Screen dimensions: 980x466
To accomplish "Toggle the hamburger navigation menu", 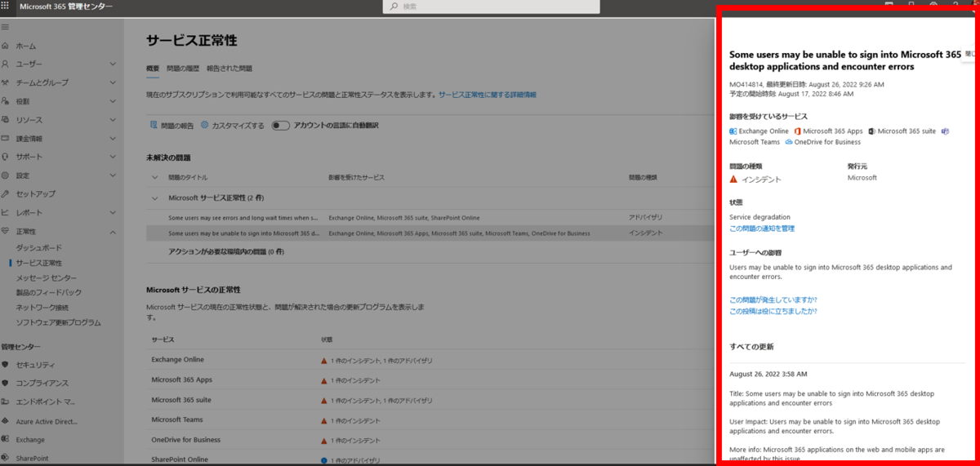I will tap(5, 27).
